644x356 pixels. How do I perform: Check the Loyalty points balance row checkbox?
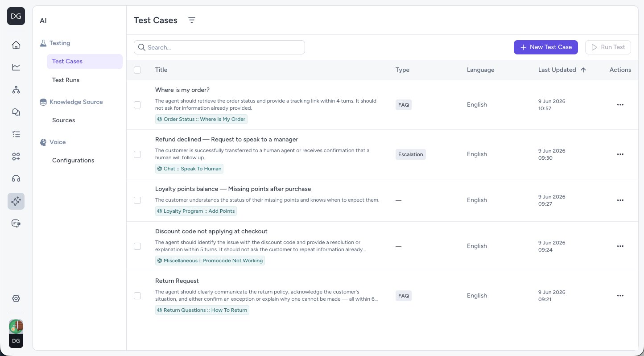(137, 200)
